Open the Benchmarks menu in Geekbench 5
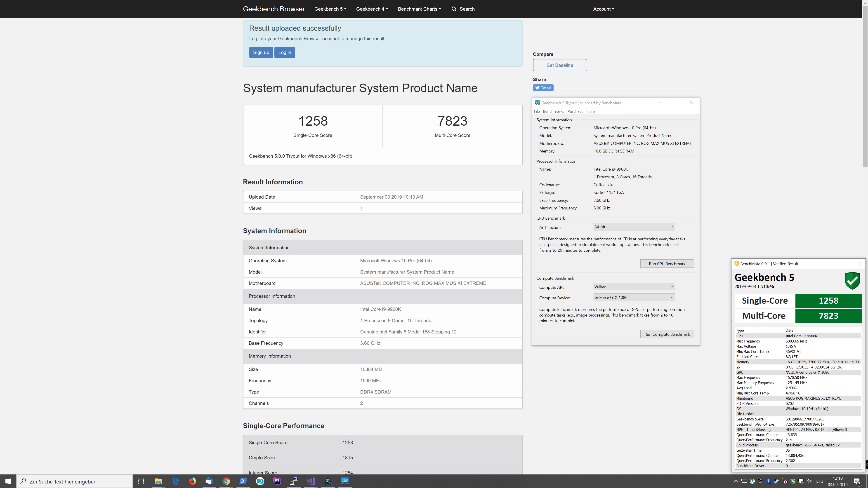Screen dimensions: 868x488 click(553, 111)
